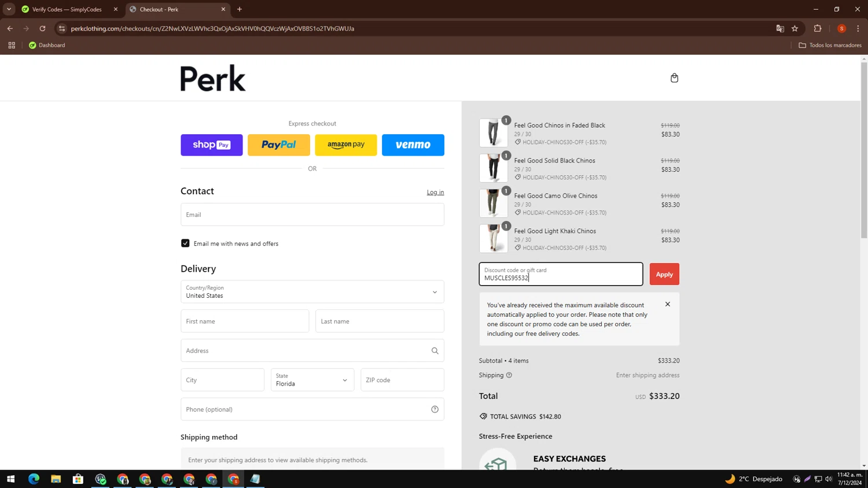
Task: Click the address search magnifier icon
Action: click(435, 351)
